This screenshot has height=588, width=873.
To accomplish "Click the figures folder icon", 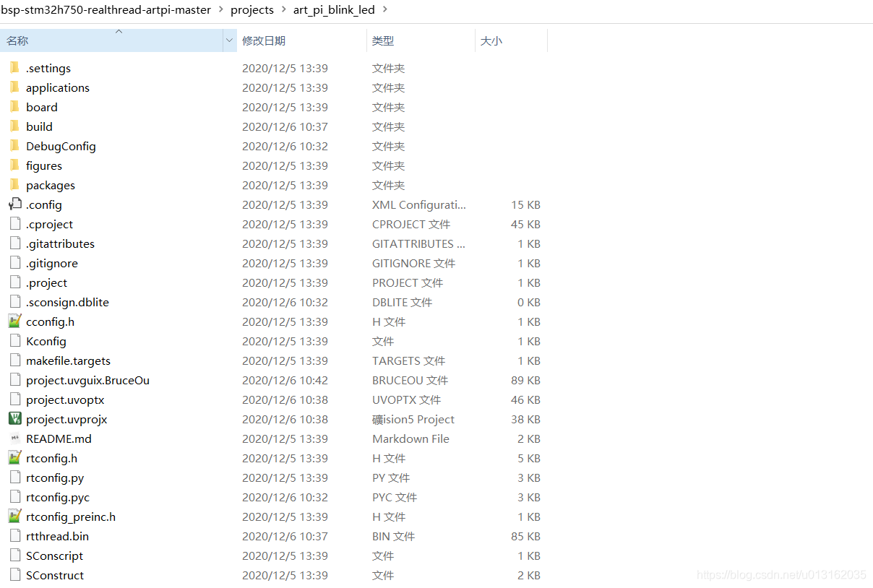I will click(x=14, y=165).
